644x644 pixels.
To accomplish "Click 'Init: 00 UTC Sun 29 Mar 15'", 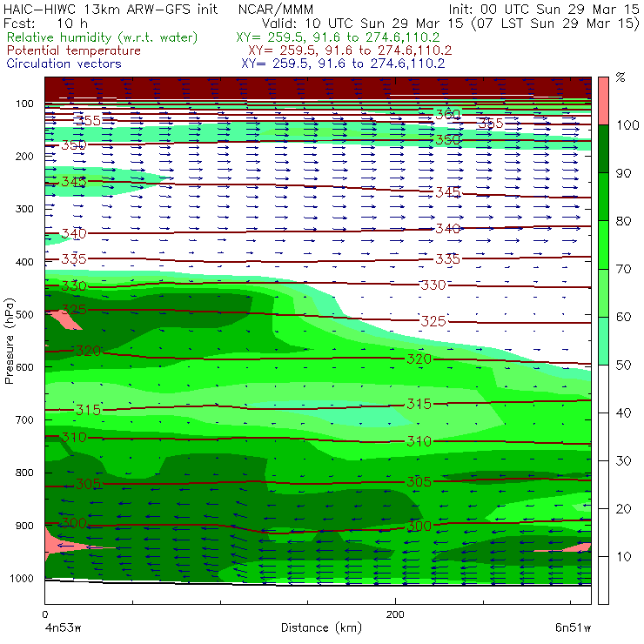I will coord(543,9).
